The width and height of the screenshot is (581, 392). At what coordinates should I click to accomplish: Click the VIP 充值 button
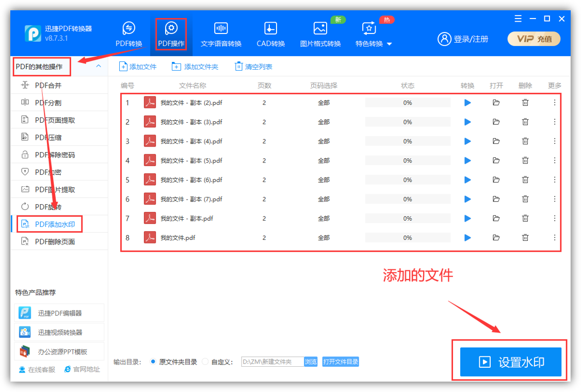pos(534,39)
